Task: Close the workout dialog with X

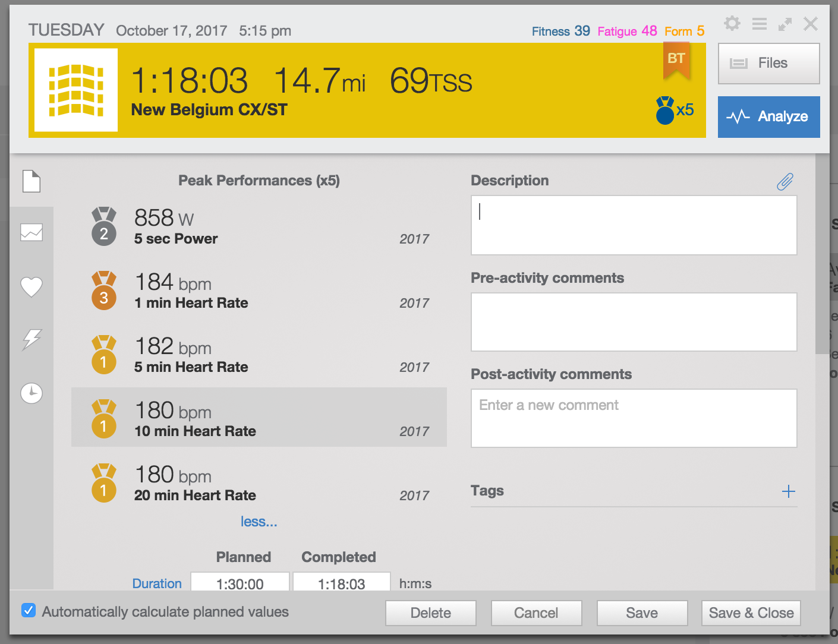Action: tap(811, 24)
